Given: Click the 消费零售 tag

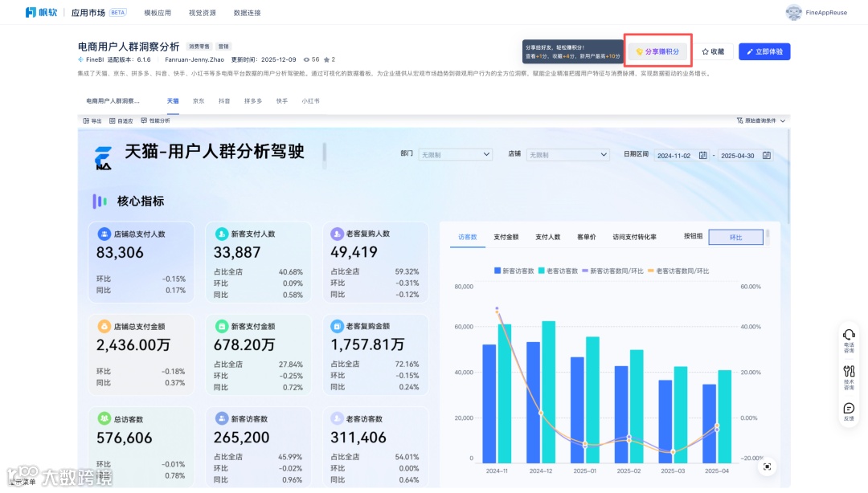Looking at the screenshot, I should (x=199, y=47).
